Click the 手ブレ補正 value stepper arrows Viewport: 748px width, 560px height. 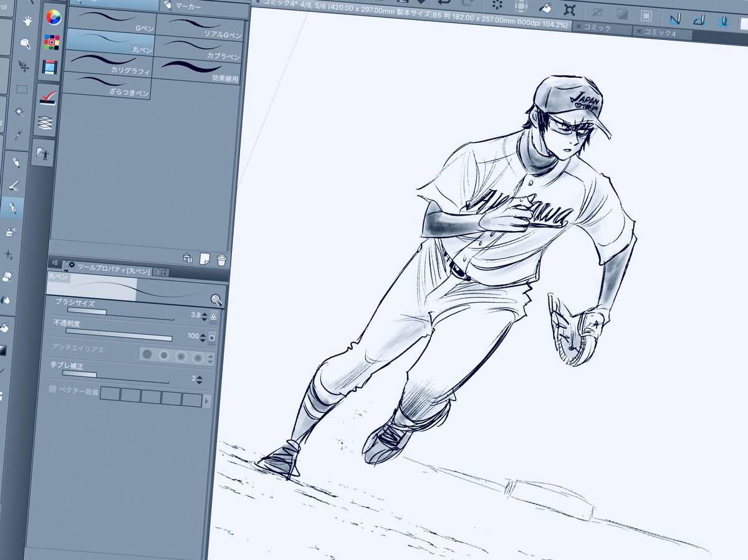(199, 379)
